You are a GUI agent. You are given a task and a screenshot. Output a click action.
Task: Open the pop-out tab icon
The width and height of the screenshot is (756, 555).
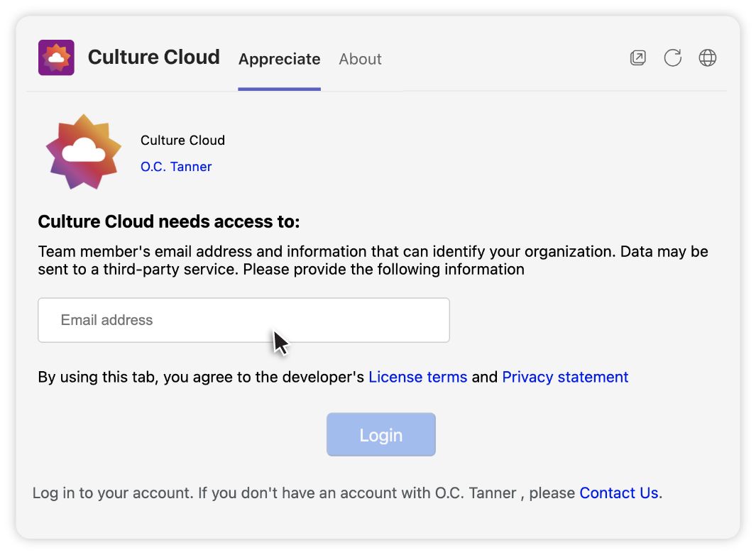point(638,58)
